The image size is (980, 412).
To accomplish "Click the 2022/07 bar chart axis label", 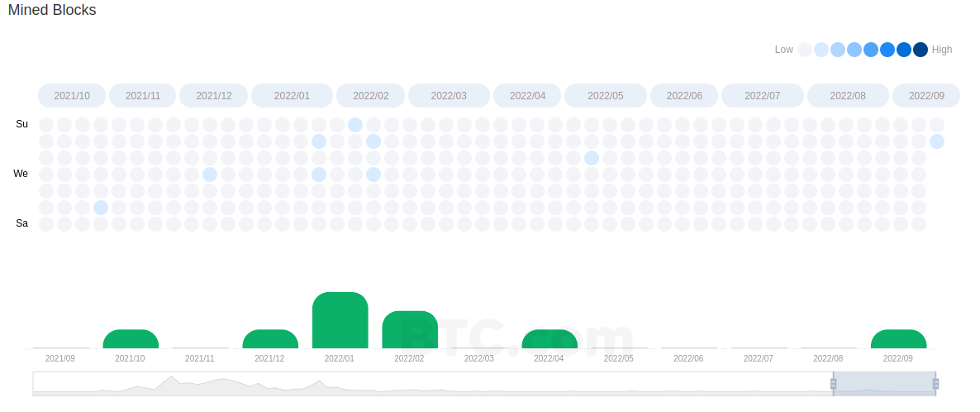I will (x=759, y=359).
